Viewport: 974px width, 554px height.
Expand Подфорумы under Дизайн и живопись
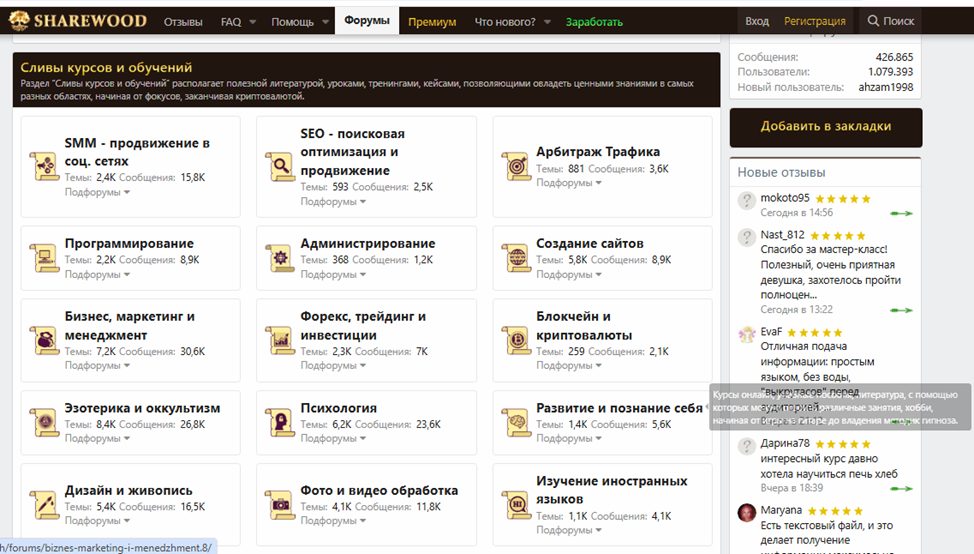coord(97,521)
